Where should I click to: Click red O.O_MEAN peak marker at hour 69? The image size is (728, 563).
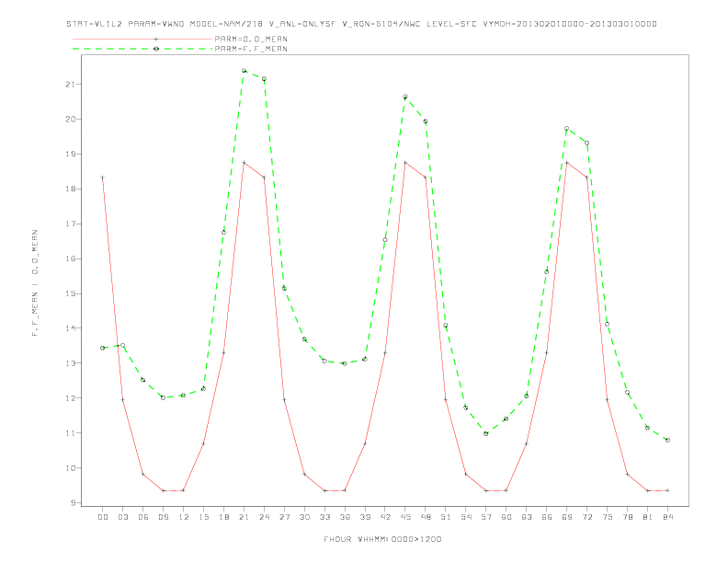click(567, 163)
